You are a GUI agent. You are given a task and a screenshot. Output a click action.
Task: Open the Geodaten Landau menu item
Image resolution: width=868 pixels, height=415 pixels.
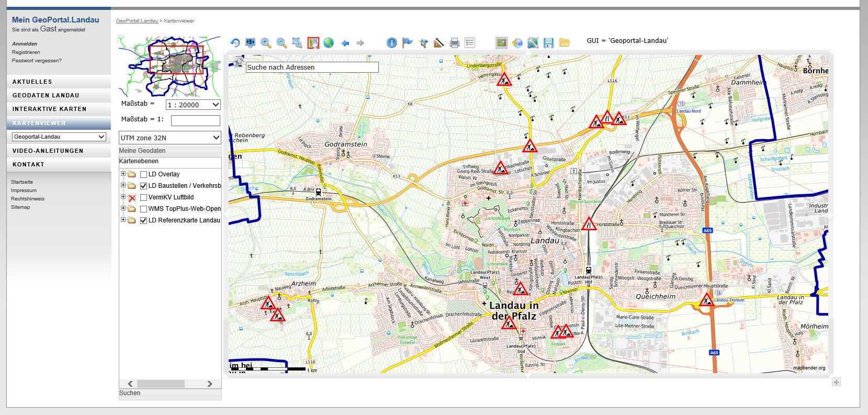coord(46,95)
